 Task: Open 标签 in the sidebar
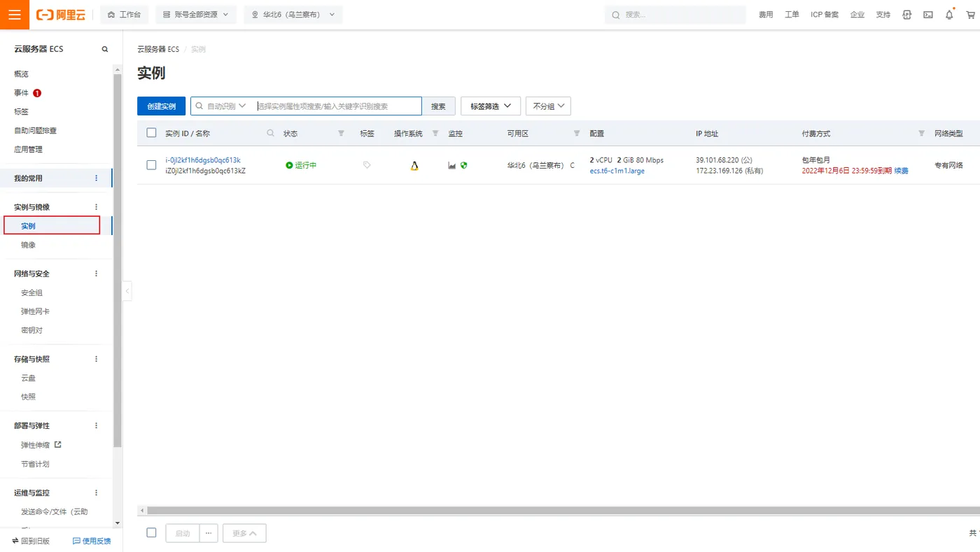click(22, 112)
